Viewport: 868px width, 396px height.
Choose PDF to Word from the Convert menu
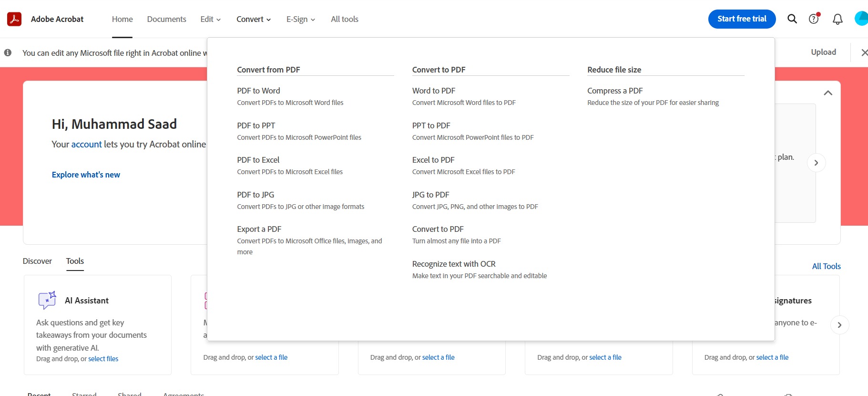[258, 91]
